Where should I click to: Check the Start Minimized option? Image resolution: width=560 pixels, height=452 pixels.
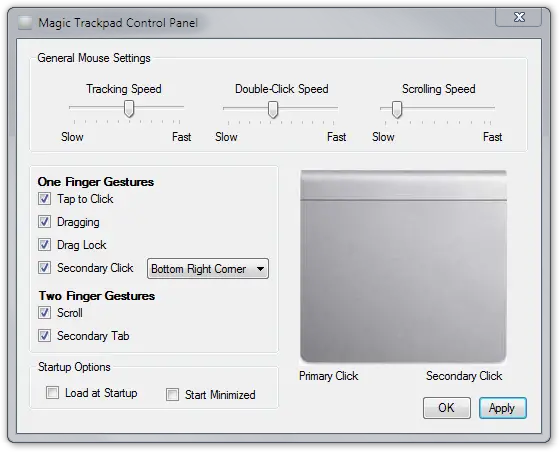172,395
